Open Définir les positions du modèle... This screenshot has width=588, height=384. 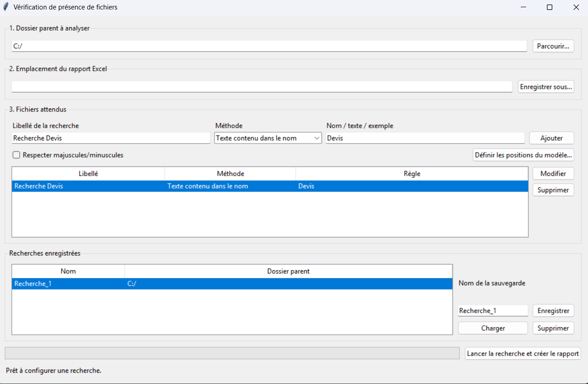pos(523,155)
